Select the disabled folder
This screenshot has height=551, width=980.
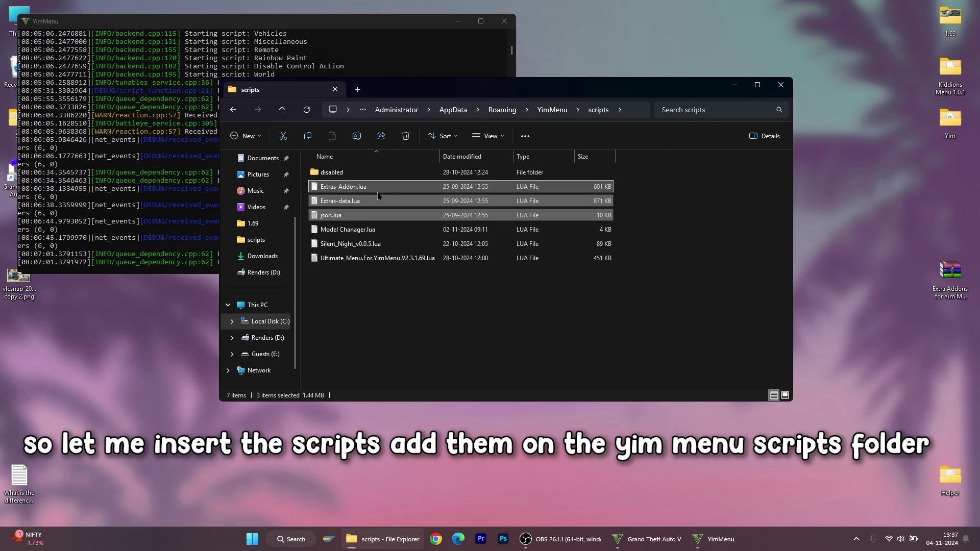(x=461, y=172)
